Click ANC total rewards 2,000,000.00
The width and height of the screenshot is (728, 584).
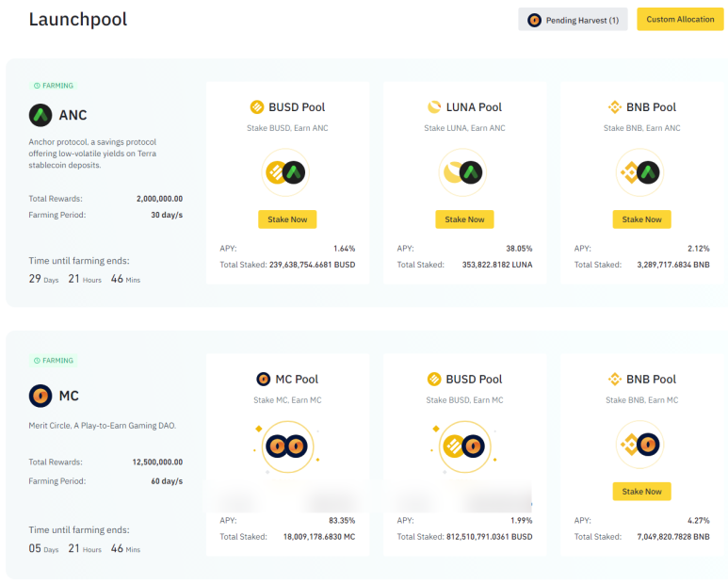[160, 199]
